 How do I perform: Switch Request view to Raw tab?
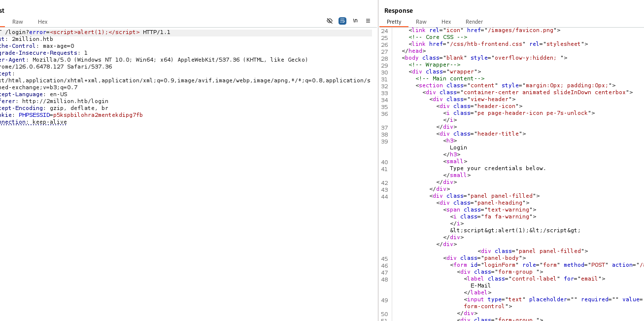click(18, 22)
